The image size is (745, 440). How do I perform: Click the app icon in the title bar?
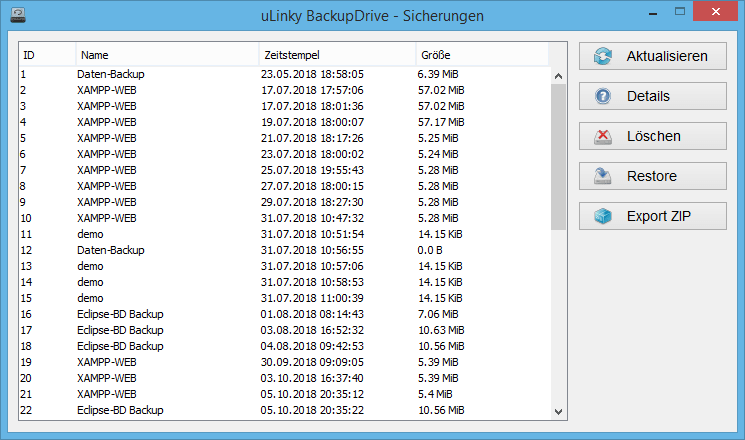tap(18, 15)
